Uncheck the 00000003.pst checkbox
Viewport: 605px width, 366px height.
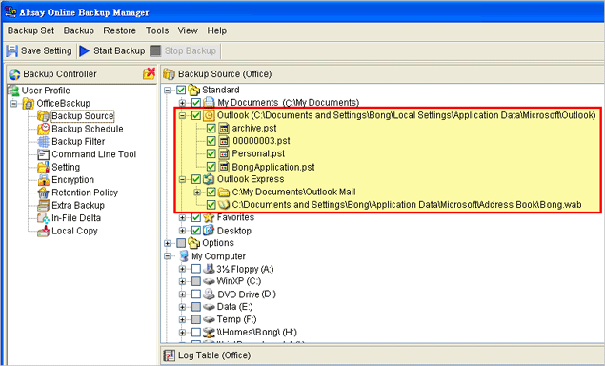point(211,141)
